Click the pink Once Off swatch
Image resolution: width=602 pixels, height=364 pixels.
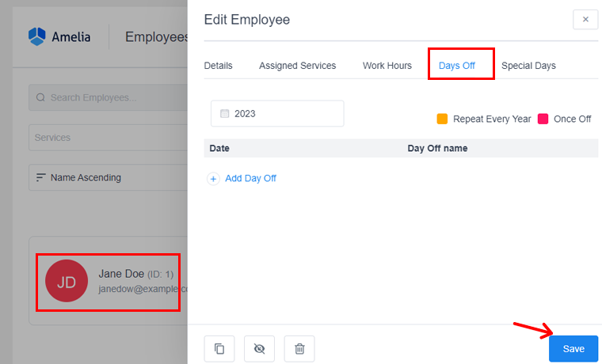pos(543,119)
